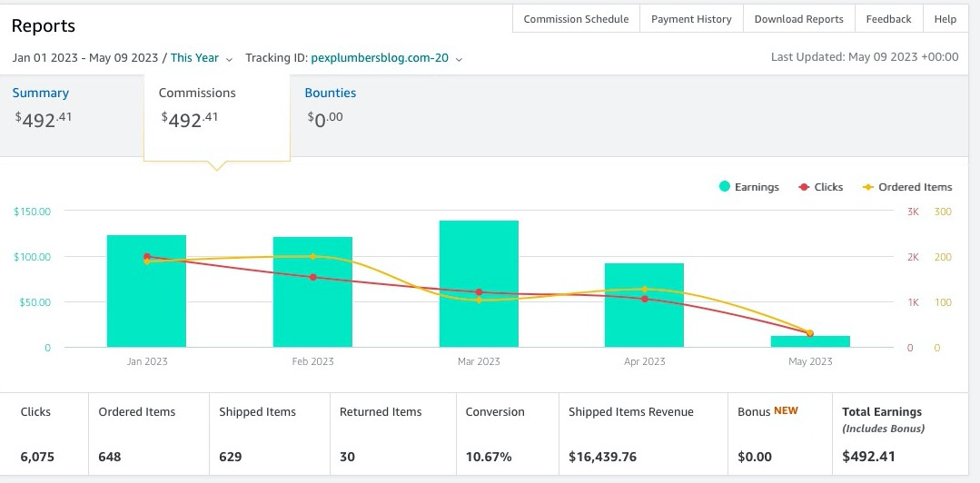Expand the This Year date range dropdown
Image resolution: width=980 pixels, height=483 pixels.
202,58
